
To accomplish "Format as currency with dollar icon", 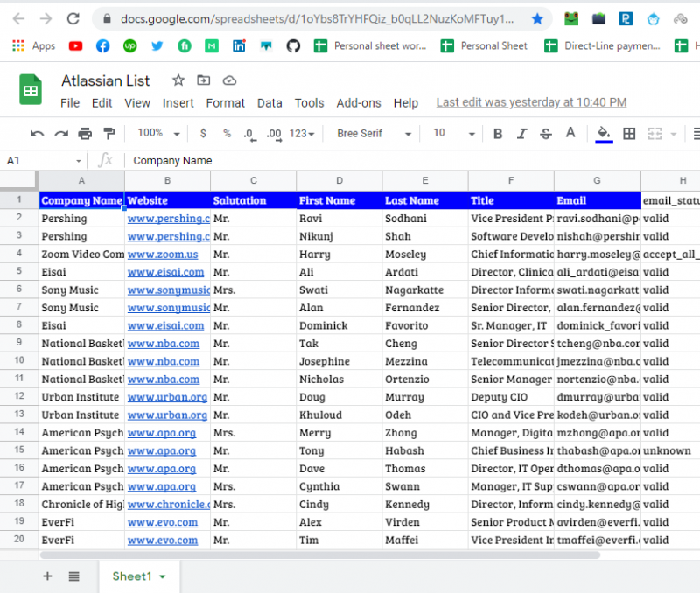I will [x=203, y=133].
